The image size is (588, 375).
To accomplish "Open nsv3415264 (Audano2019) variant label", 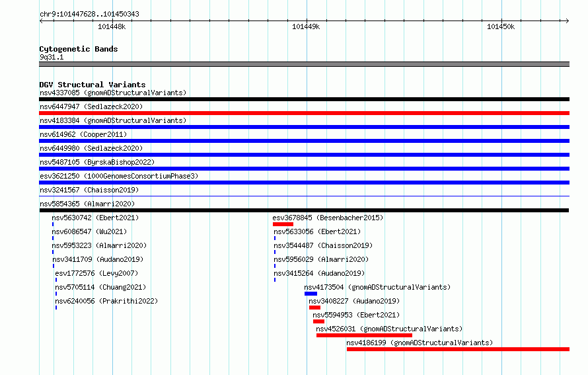I will (319, 273).
